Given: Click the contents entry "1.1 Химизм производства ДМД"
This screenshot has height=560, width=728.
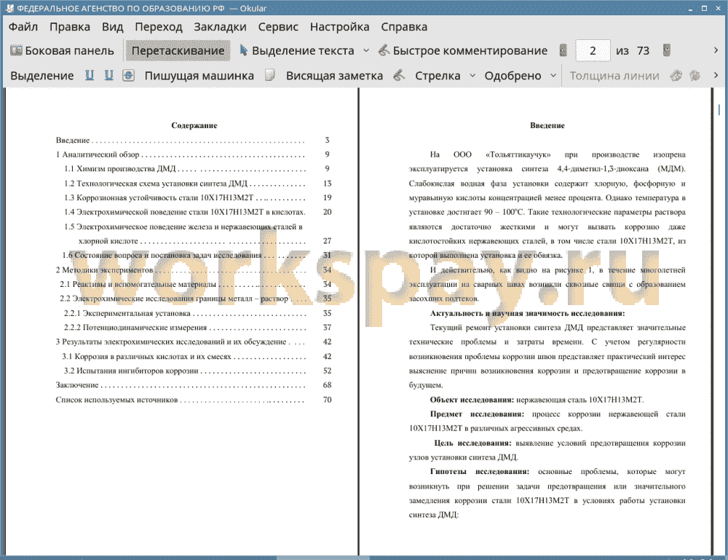Looking at the screenshot, I should (120, 168).
